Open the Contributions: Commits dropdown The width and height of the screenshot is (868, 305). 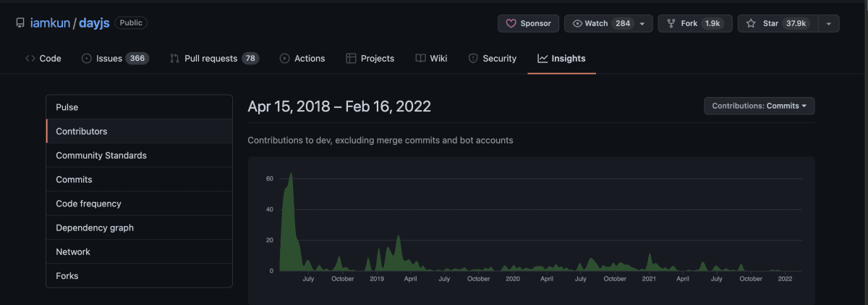tap(759, 106)
